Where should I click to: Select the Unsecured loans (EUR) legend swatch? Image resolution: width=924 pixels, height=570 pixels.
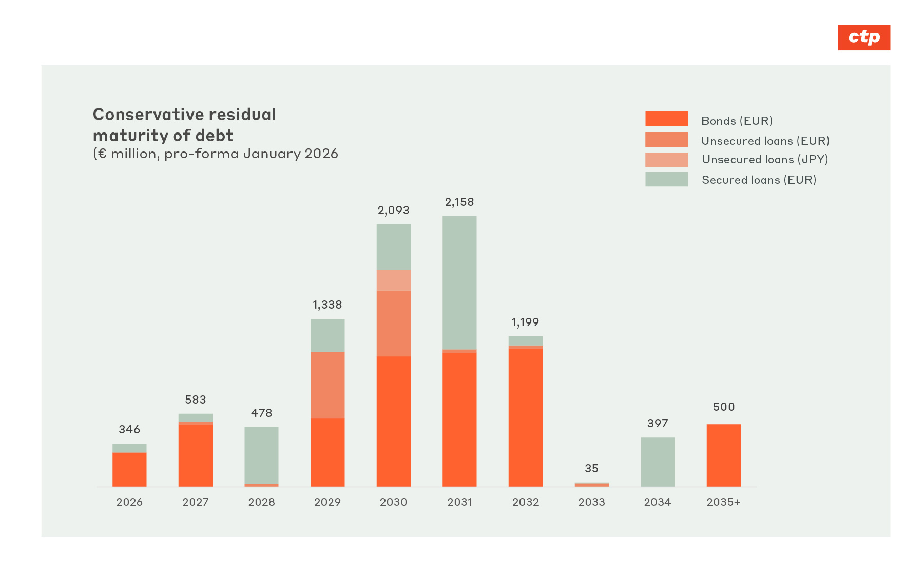click(x=666, y=140)
